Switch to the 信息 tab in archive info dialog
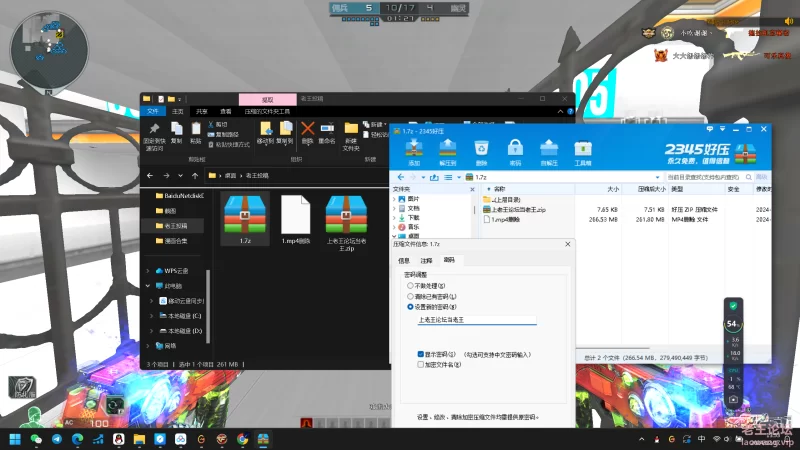Viewport: 800px width, 450px height. [x=404, y=261]
